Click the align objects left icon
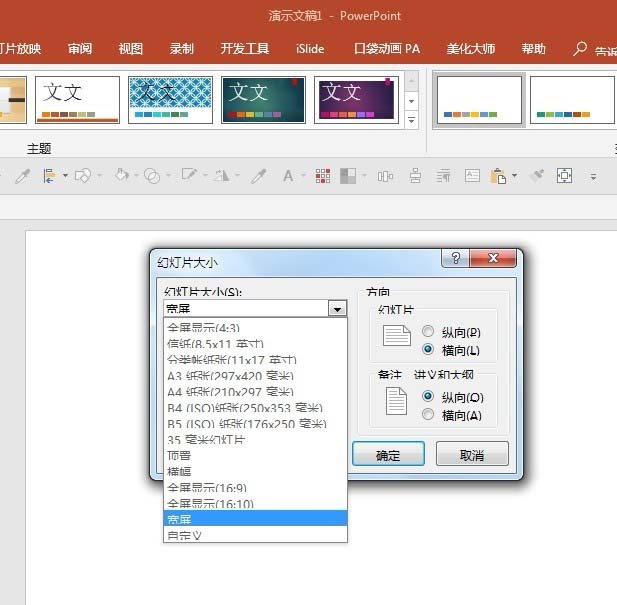 point(49,176)
